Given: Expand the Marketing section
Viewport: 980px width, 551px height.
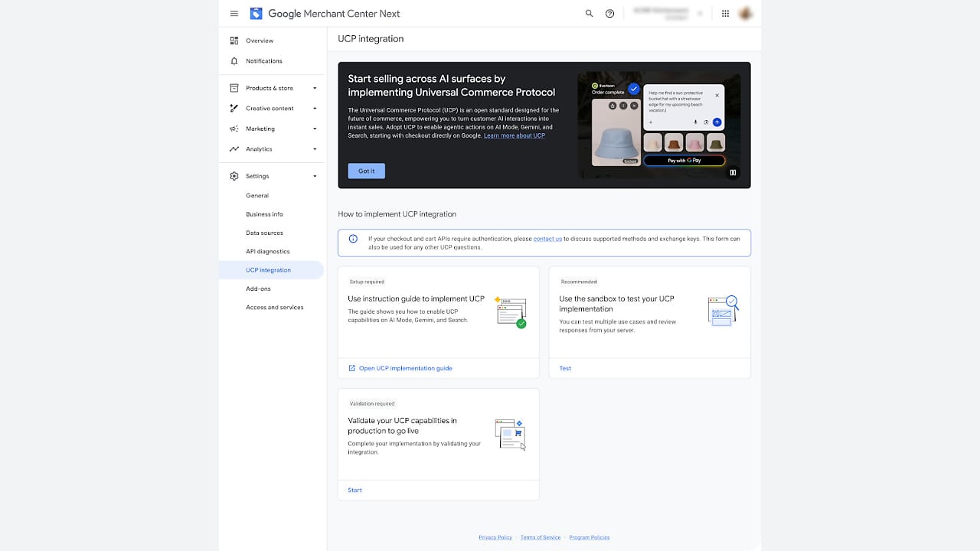Looking at the screenshot, I should 315,129.
